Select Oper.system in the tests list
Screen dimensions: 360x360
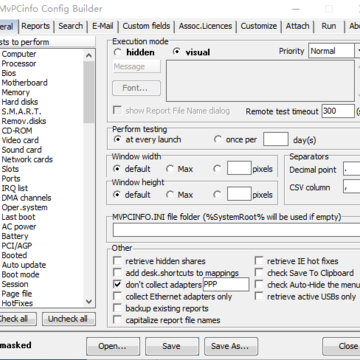(25, 207)
